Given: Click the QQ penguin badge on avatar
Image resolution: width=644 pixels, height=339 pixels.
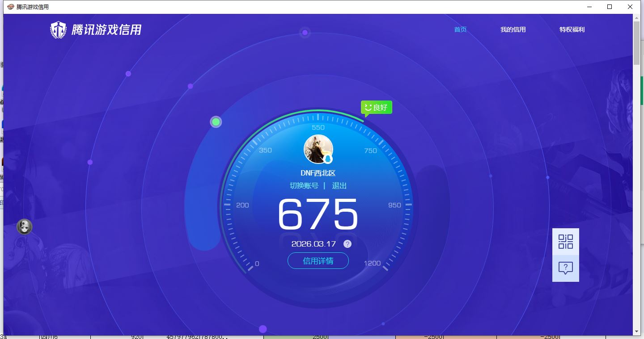Looking at the screenshot, I should point(328,159).
